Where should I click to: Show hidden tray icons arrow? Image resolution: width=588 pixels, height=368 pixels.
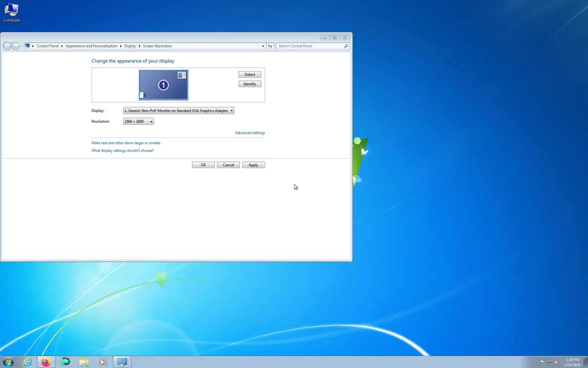(x=535, y=362)
